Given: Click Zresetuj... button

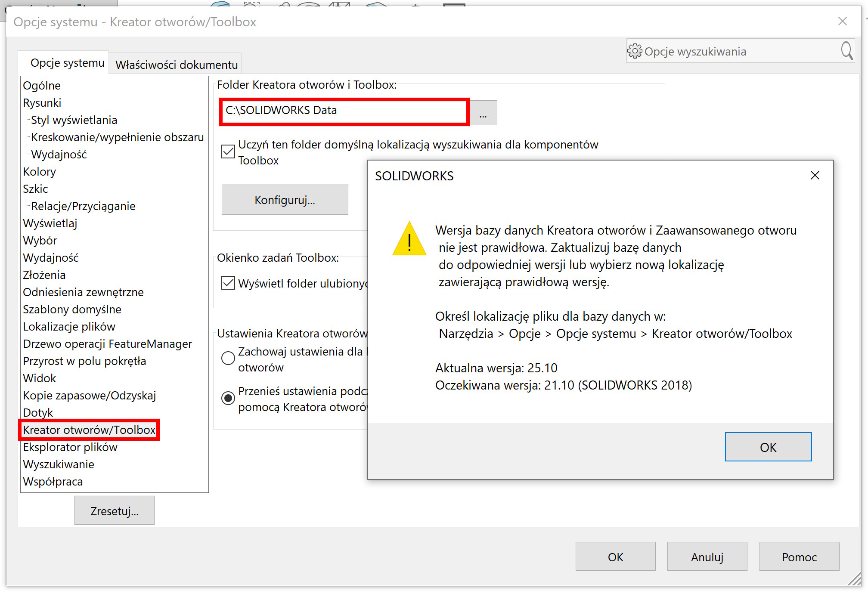Looking at the screenshot, I should click(114, 511).
